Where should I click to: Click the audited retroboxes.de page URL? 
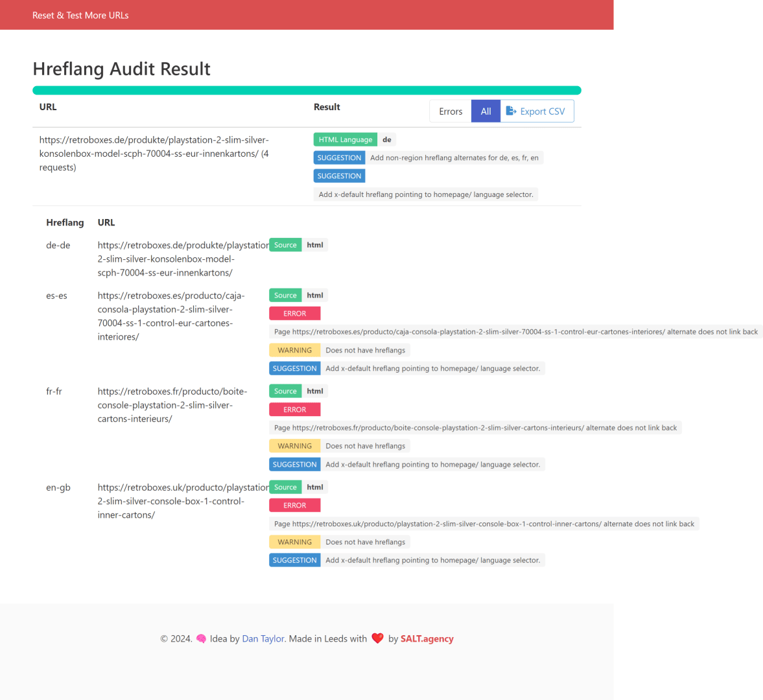click(x=154, y=154)
